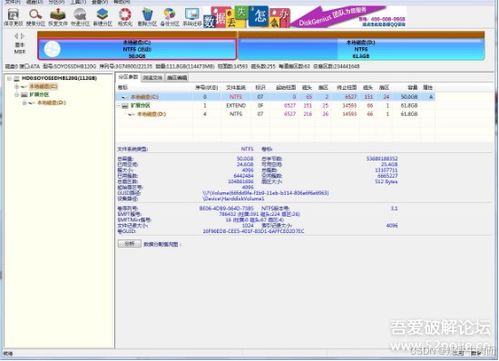The width and height of the screenshot is (499, 361).
Task: Select the D: NTFS partition disk bar
Action: [361, 49]
